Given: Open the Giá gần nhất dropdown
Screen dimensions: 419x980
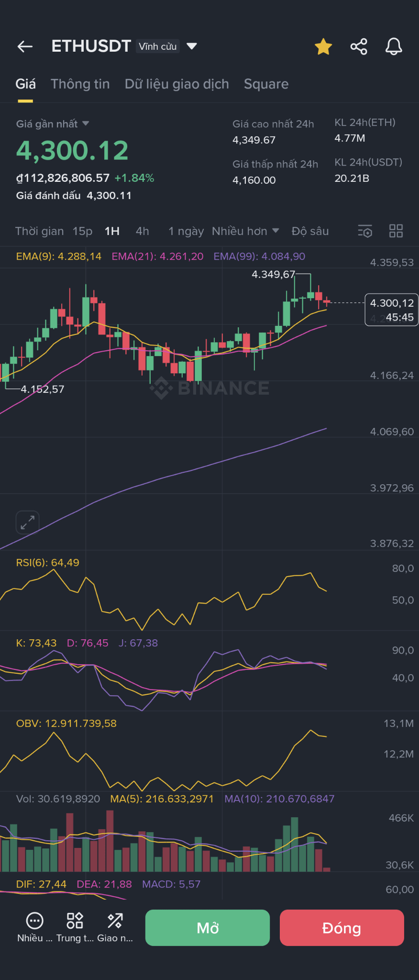Looking at the screenshot, I should pyautogui.click(x=53, y=124).
